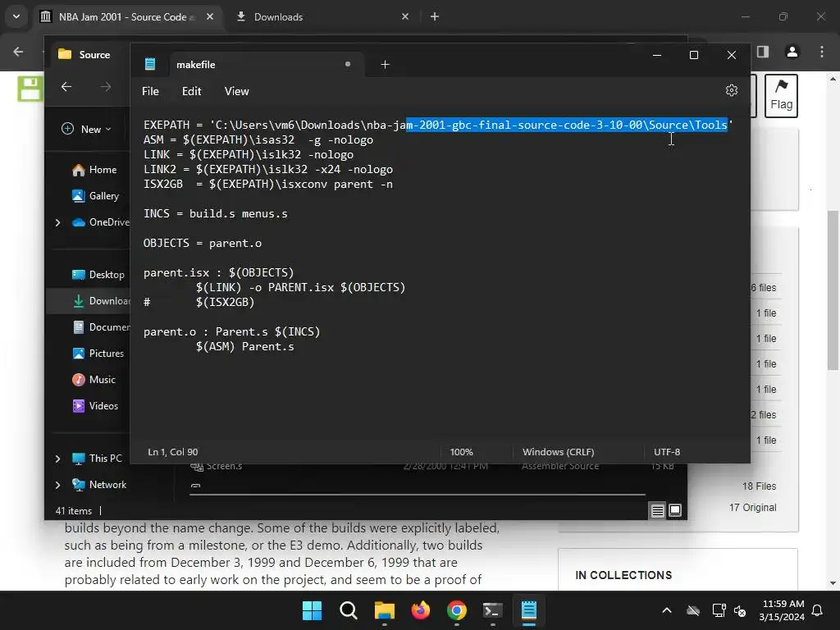Open the Edit menu in Notepad
This screenshot has height=630, width=840.
[191, 91]
